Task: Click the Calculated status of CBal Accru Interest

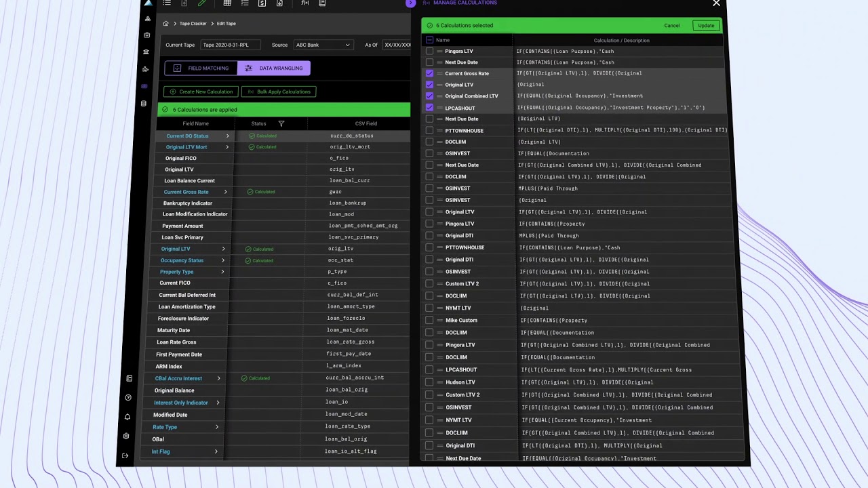Action: 256,378
